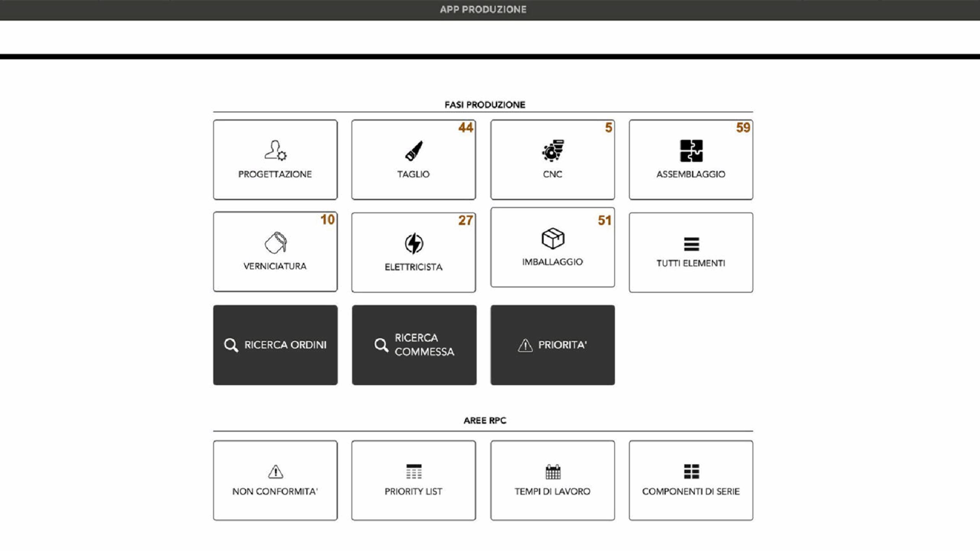The width and height of the screenshot is (980, 551).
Task: Select the Imballaggio box icon
Action: (x=552, y=238)
